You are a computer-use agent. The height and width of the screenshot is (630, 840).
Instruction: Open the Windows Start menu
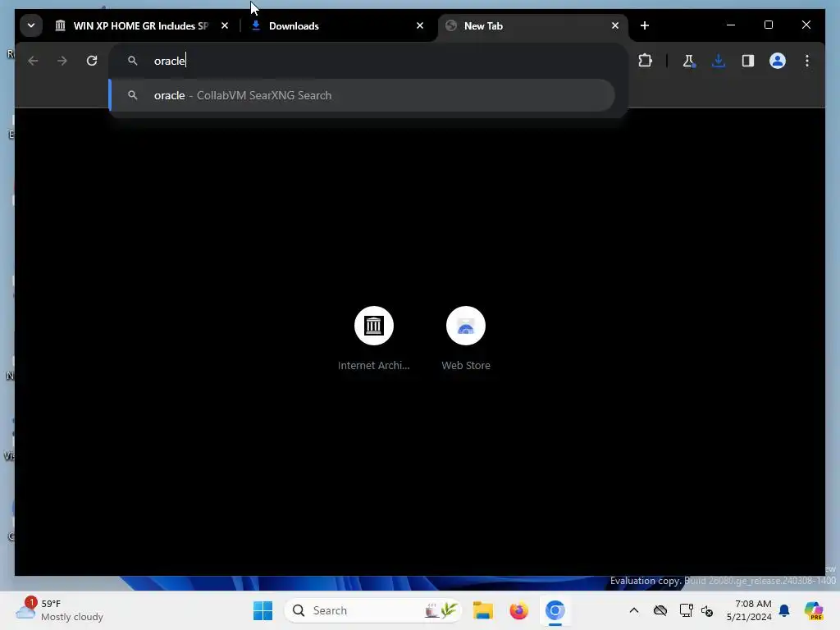262,610
